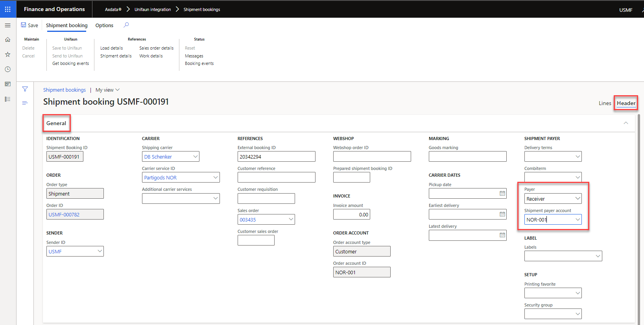Open Favorites star icon in sidebar

click(7, 54)
